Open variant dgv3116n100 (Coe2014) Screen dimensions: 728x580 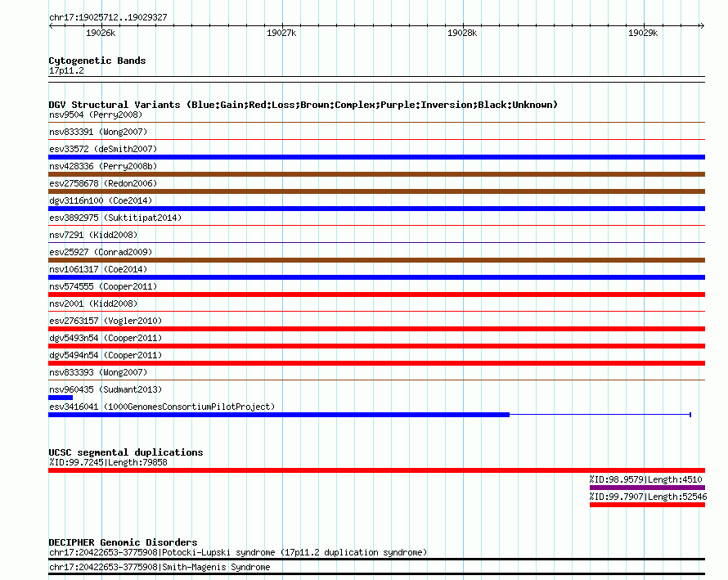point(101,200)
